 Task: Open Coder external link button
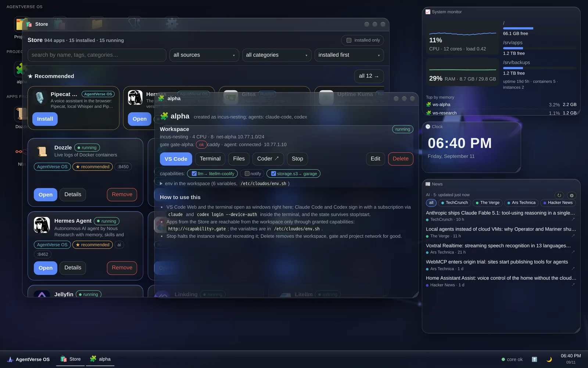[x=268, y=159]
